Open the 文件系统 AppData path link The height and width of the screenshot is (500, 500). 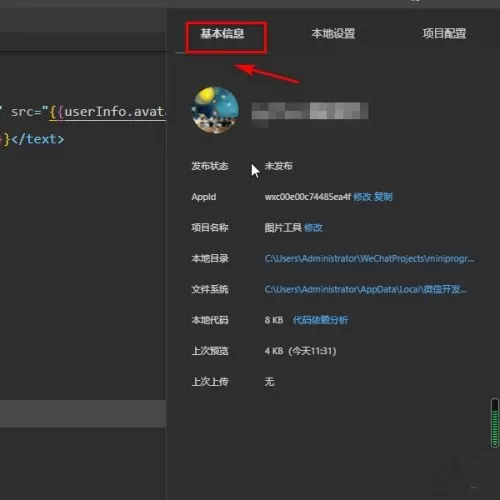pyautogui.click(x=366, y=289)
